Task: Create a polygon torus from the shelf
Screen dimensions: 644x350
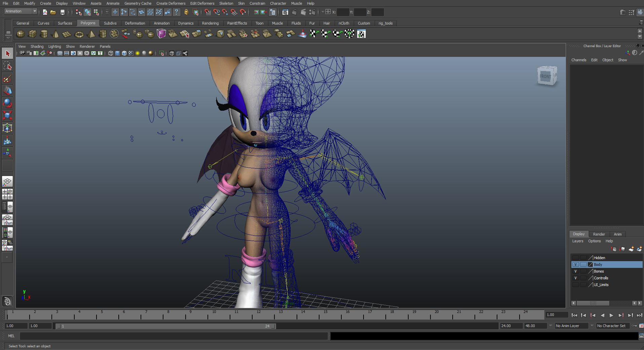Action: click(x=79, y=34)
